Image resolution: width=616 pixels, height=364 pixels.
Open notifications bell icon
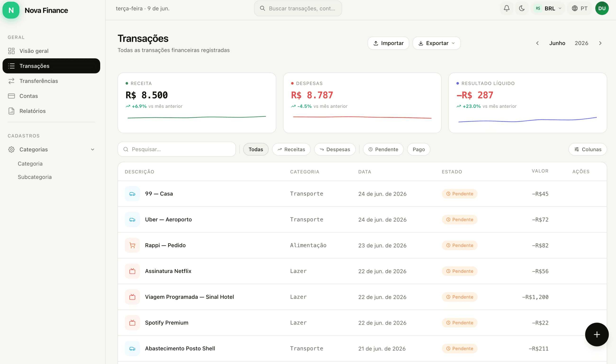tap(506, 8)
